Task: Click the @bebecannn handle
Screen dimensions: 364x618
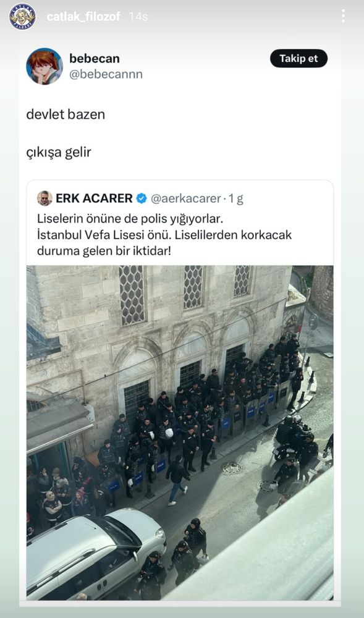Action: (x=106, y=74)
